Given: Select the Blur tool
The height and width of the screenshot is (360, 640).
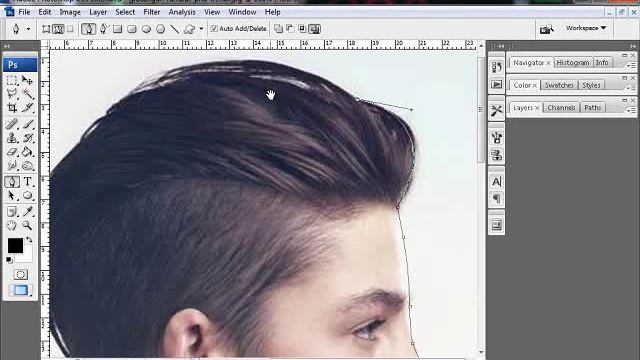Looking at the screenshot, I should [12, 166].
